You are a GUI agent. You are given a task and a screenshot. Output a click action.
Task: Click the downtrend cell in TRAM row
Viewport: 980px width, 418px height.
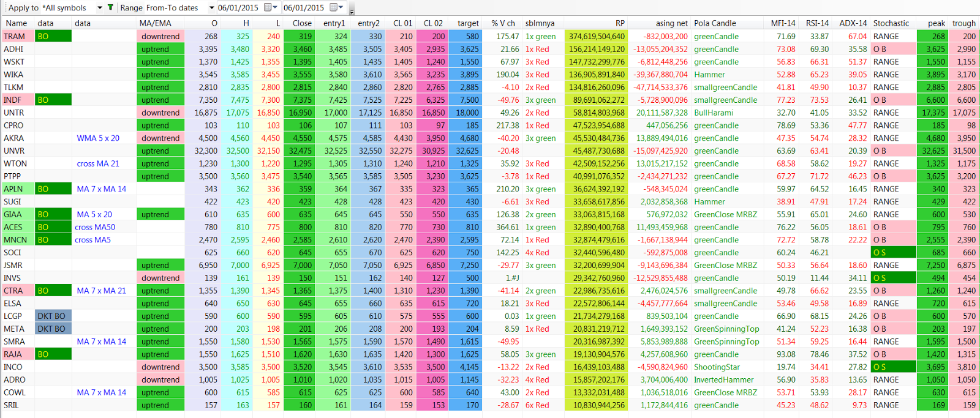tap(160, 36)
